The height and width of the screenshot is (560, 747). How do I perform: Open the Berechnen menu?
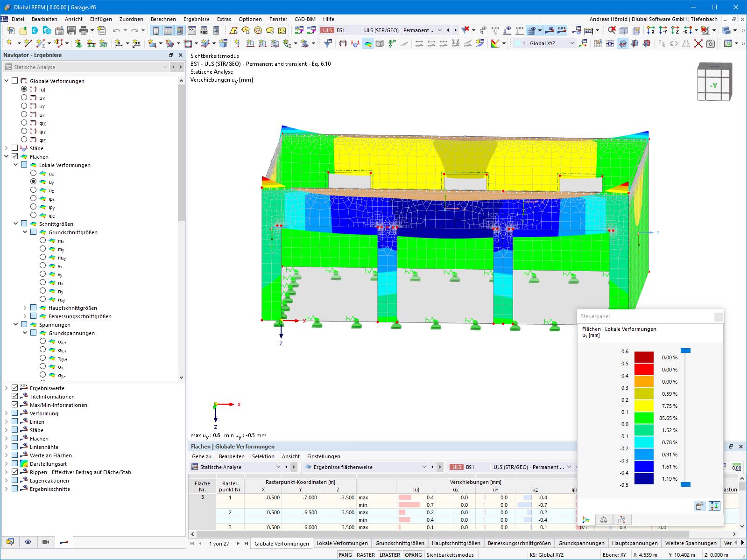pyautogui.click(x=163, y=19)
